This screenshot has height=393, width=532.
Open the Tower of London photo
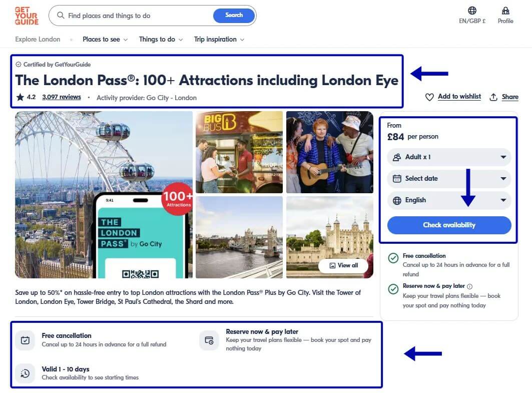[330, 237]
